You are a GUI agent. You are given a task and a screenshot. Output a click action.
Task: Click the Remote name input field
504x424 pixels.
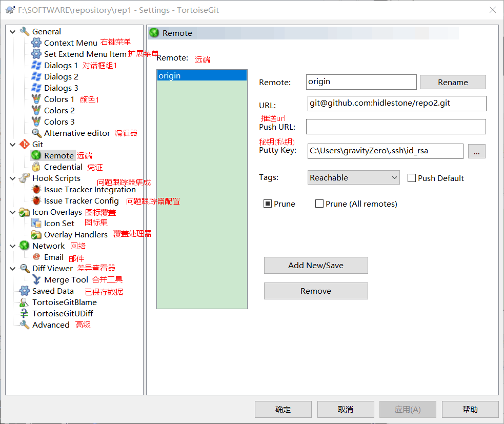click(361, 82)
